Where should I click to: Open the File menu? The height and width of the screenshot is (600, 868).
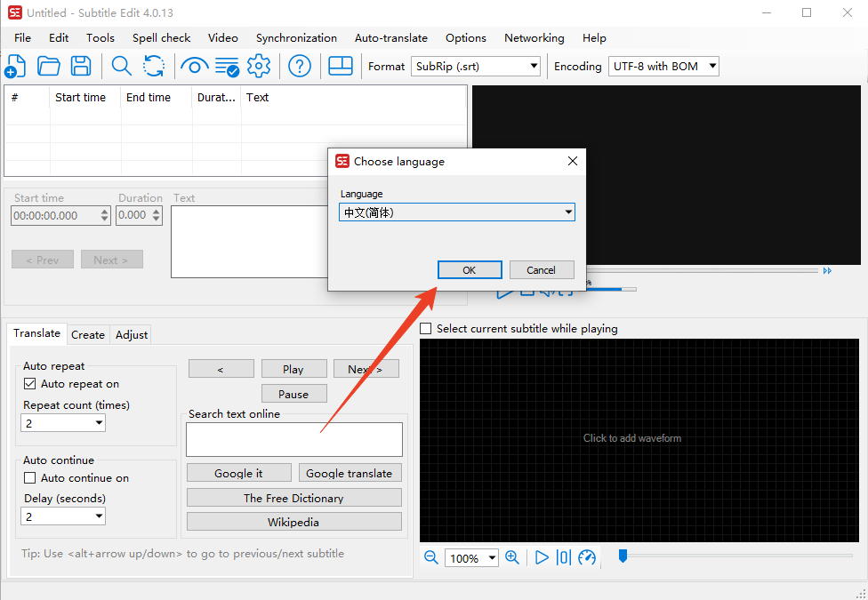[x=23, y=37]
